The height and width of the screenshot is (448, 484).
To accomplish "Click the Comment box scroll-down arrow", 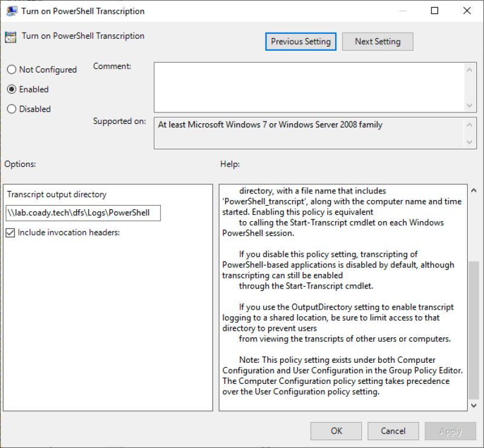I will [x=471, y=105].
